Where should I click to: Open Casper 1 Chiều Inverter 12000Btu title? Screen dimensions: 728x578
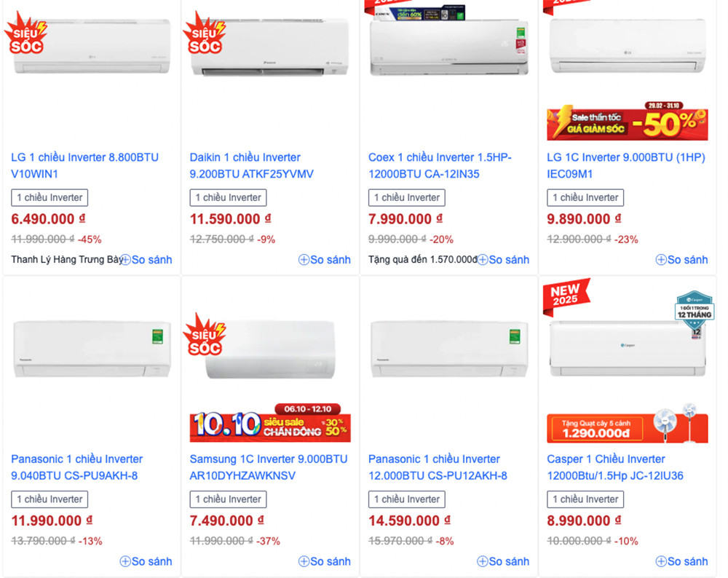615,467
